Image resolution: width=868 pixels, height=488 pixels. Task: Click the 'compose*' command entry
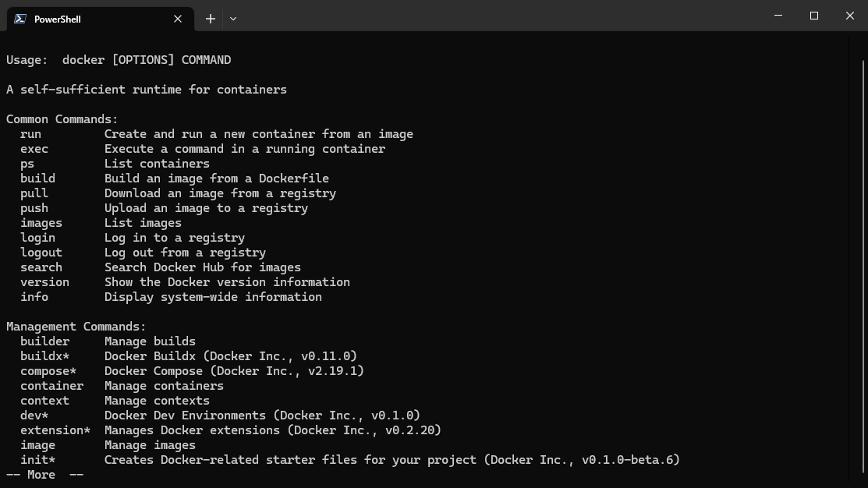[x=48, y=371]
